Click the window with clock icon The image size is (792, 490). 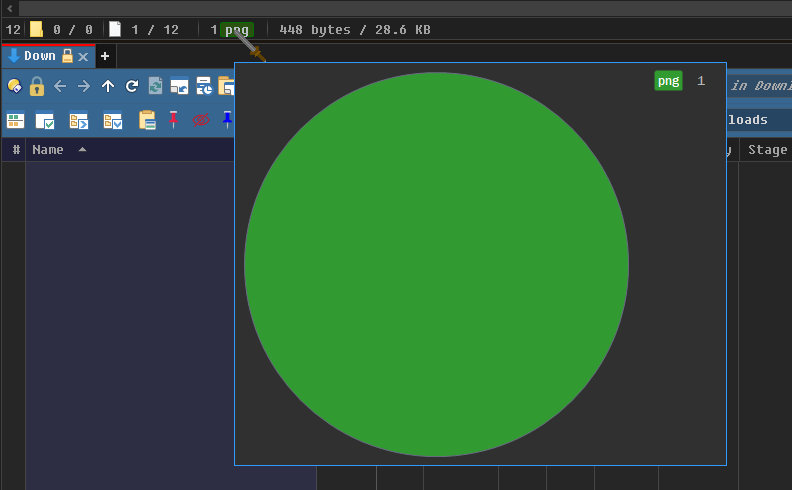coord(204,86)
